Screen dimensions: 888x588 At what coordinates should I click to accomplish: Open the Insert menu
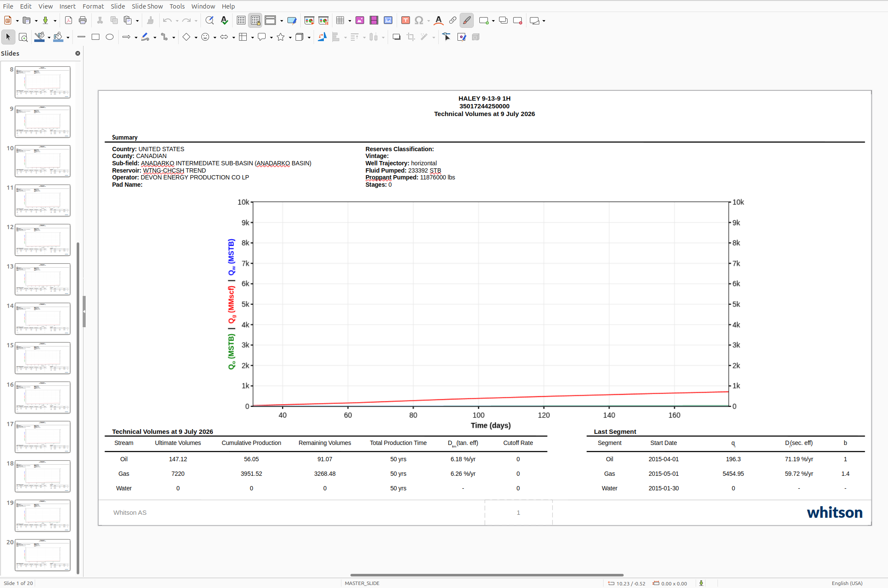pyautogui.click(x=67, y=6)
